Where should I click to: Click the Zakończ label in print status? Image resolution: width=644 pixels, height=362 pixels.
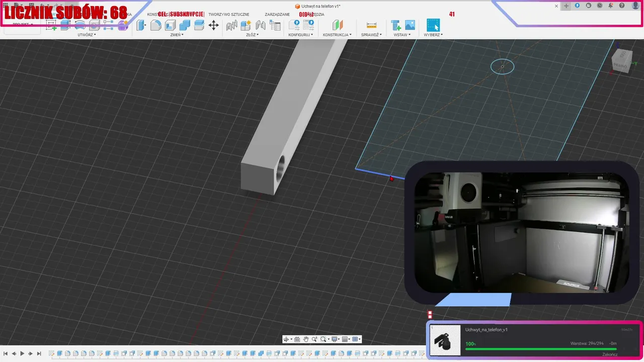click(610, 354)
